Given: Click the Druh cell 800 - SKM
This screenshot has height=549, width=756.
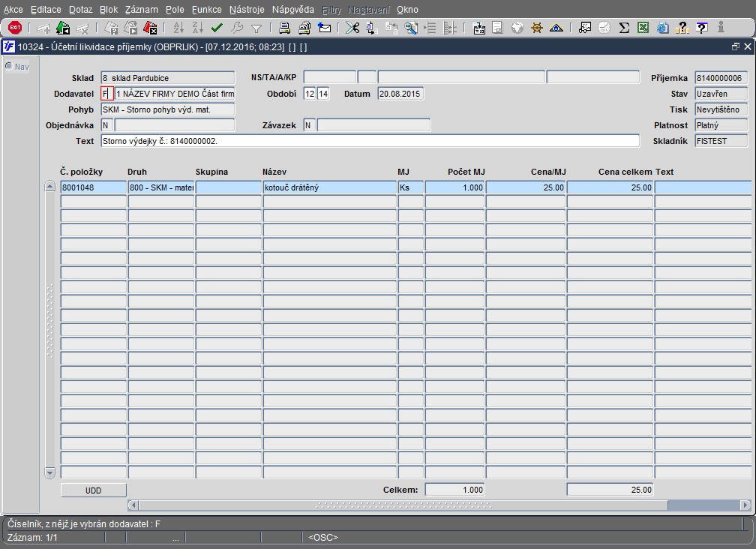Looking at the screenshot, I should pyautogui.click(x=161, y=187).
